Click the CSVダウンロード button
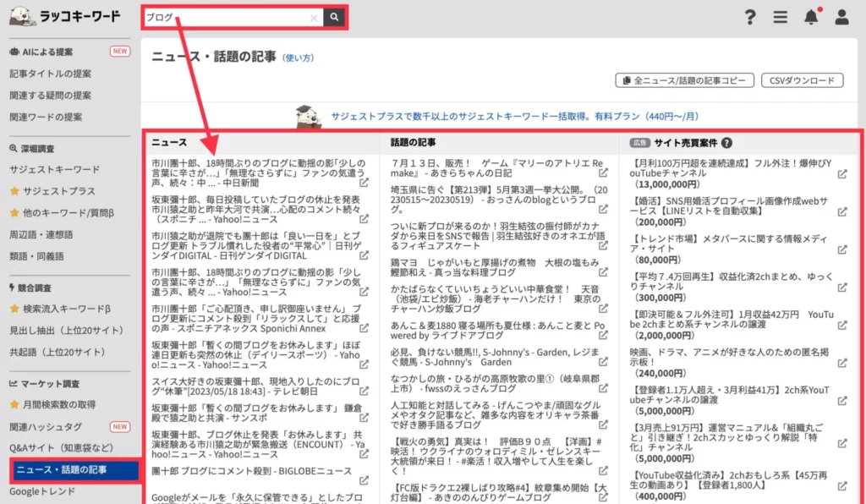This screenshot has height=504, width=866. pyautogui.click(x=802, y=80)
